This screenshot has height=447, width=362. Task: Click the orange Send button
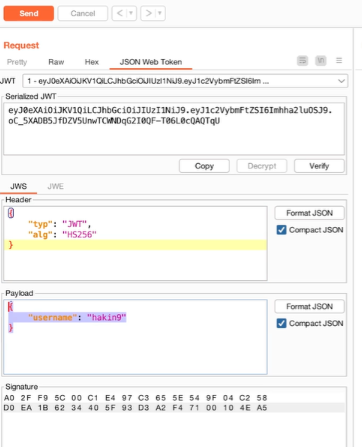tap(29, 13)
